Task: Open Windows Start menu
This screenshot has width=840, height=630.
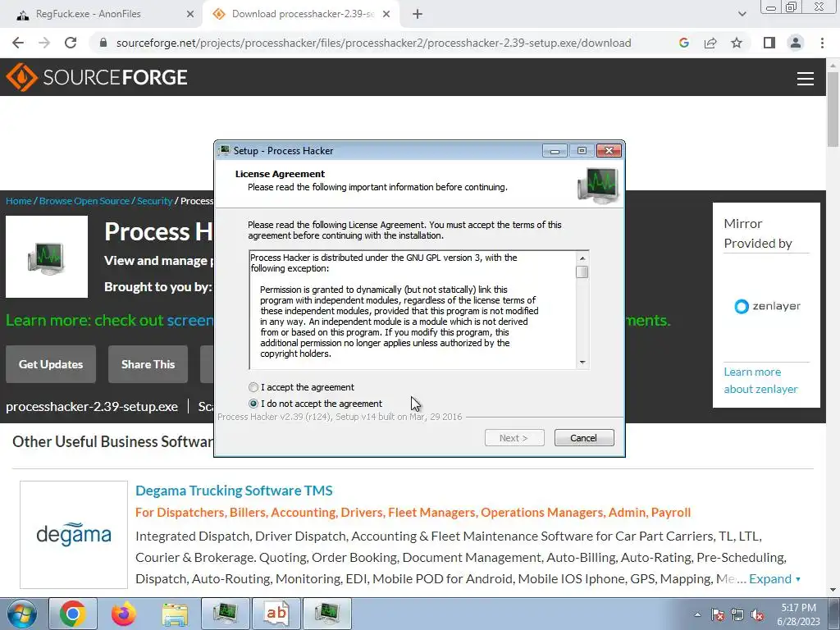Action: click(x=21, y=614)
